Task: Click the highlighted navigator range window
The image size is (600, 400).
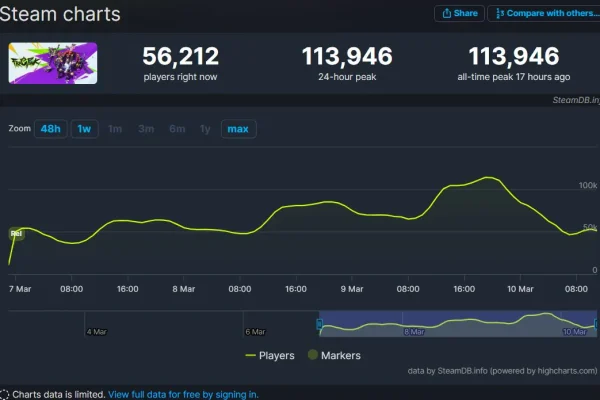Action: tap(458, 324)
